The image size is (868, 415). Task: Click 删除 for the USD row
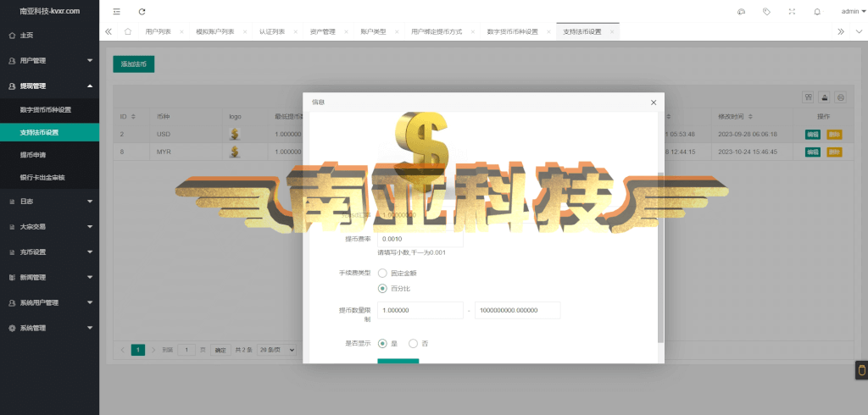pos(834,134)
